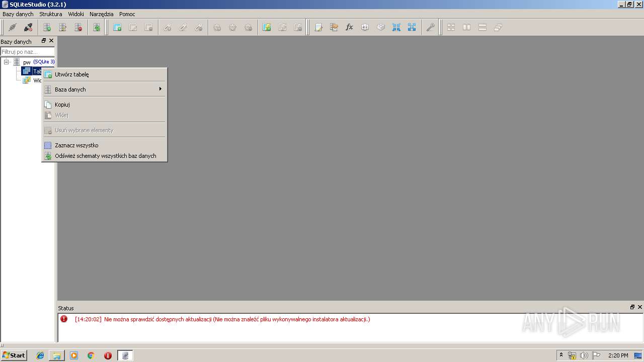644x362 pixels.
Task: Click the create view toolbar icon
Action: point(267,28)
